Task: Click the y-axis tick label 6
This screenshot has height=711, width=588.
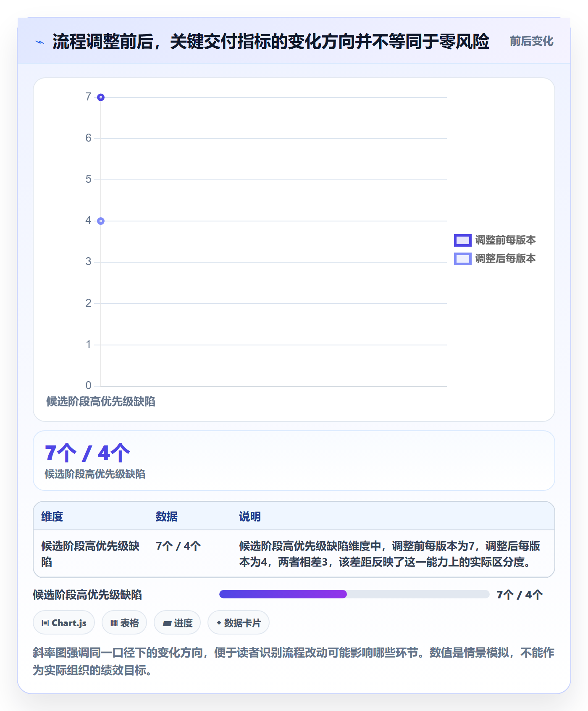Action: (88, 138)
